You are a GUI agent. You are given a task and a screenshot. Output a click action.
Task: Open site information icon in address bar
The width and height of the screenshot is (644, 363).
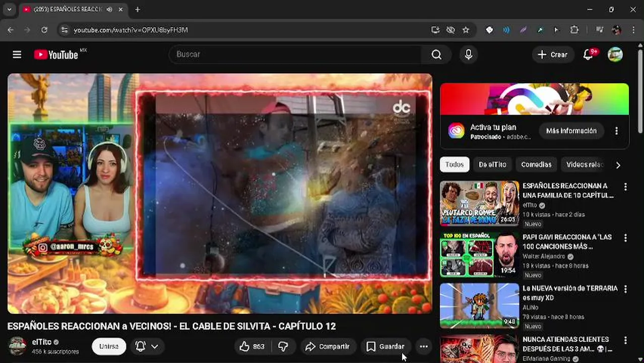[x=64, y=30]
